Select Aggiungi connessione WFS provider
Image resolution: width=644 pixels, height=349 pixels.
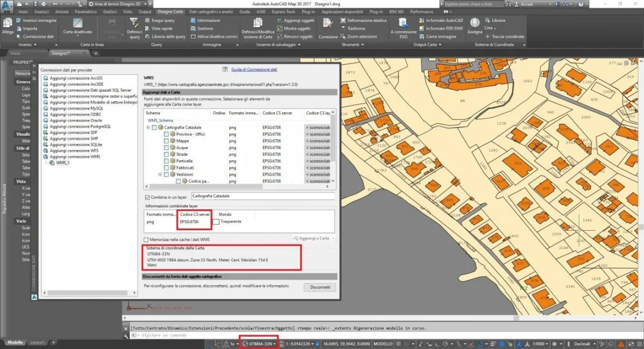pyautogui.click(x=74, y=151)
